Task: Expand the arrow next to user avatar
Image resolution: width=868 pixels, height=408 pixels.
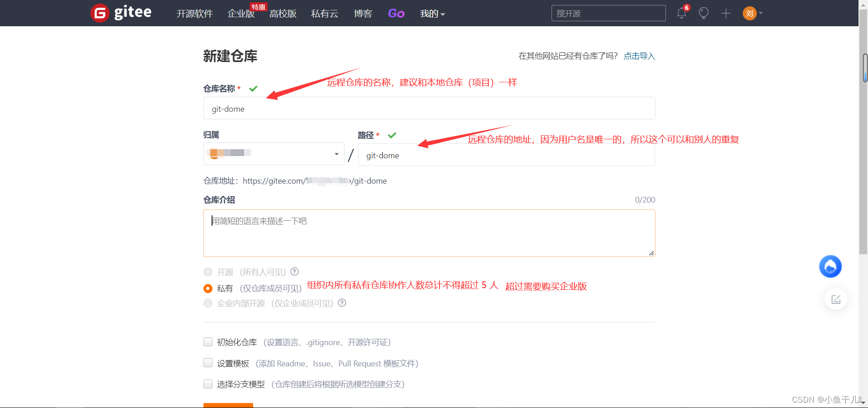Action: coord(761,13)
